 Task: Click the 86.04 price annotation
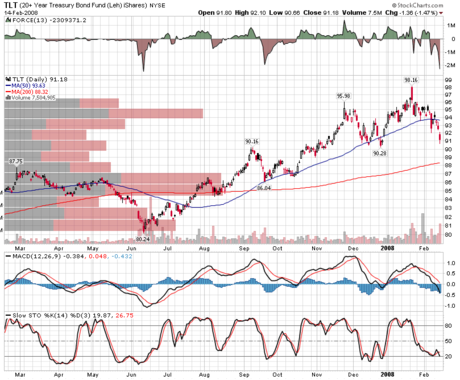click(264, 188)
